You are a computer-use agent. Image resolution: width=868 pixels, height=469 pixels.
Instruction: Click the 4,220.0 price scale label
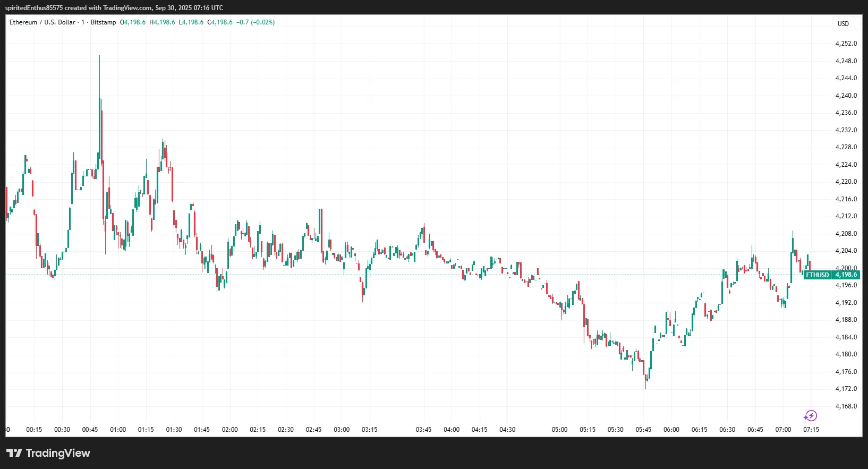[846, 182]
